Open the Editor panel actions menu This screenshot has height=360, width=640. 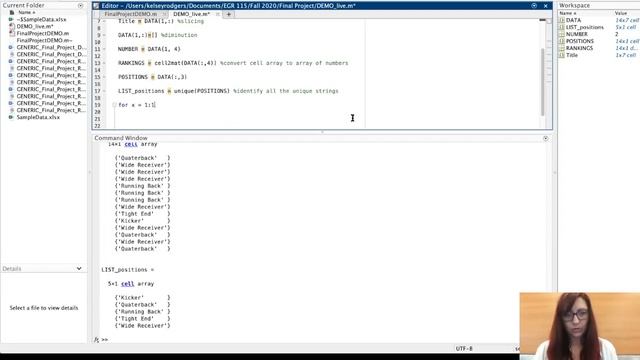[x=534, y=6]
